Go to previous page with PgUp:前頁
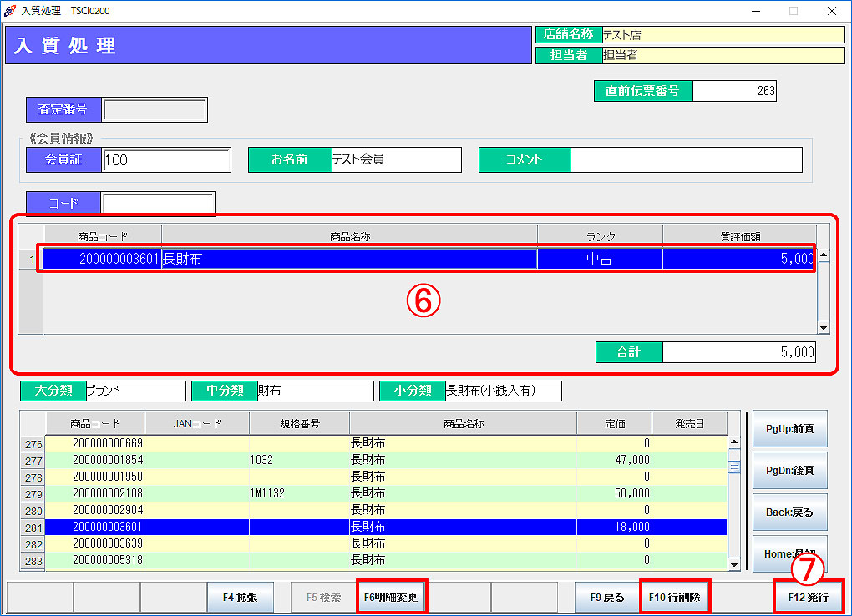 tap(789, 429)
